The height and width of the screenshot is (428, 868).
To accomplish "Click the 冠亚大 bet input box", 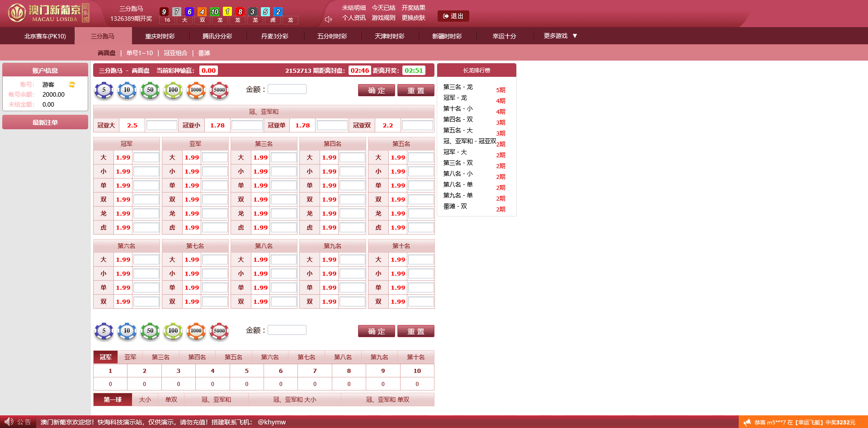I will pos(161,125).
